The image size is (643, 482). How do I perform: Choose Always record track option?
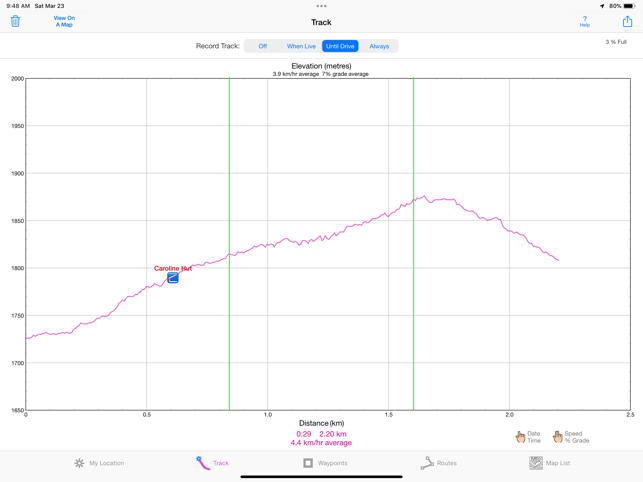(x=379, y=46)
